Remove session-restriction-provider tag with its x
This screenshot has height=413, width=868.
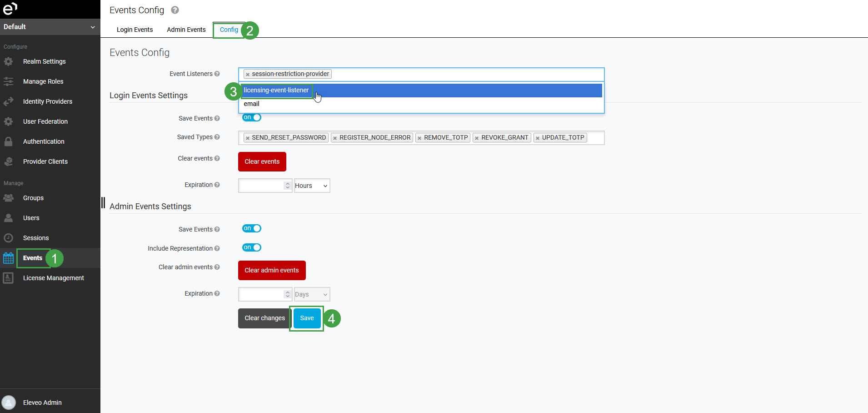click(248, 74)
